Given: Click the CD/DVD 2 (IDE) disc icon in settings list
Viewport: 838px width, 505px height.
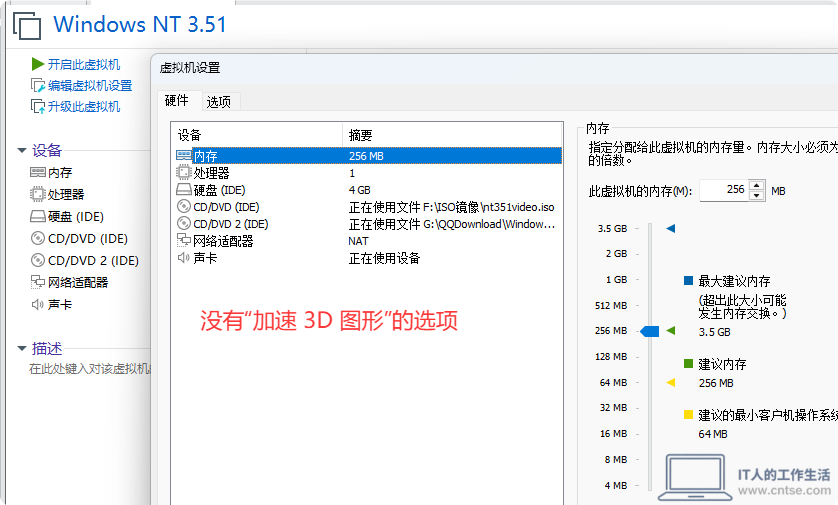Looking at the screenshot, I should (x=184, y=223).
